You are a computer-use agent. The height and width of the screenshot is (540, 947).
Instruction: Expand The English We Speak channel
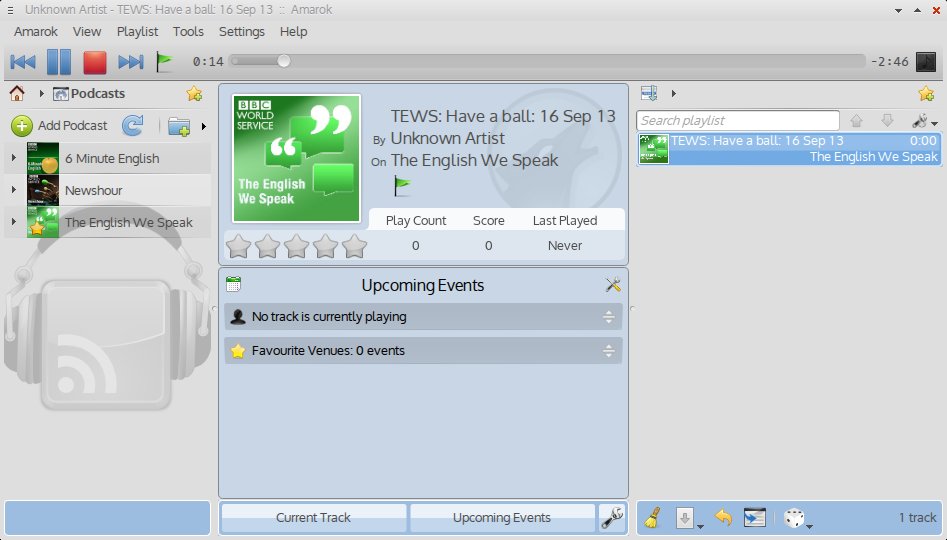(x=13, y=222)
